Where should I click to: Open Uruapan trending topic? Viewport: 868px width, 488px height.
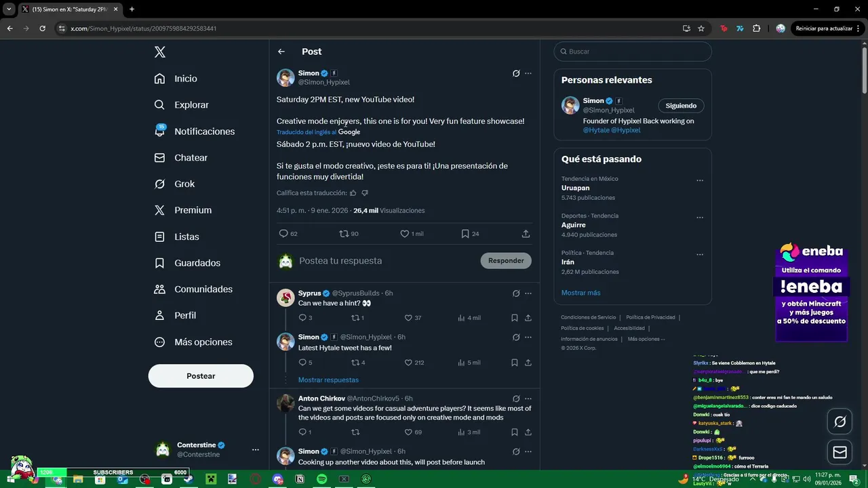[575, 188]
